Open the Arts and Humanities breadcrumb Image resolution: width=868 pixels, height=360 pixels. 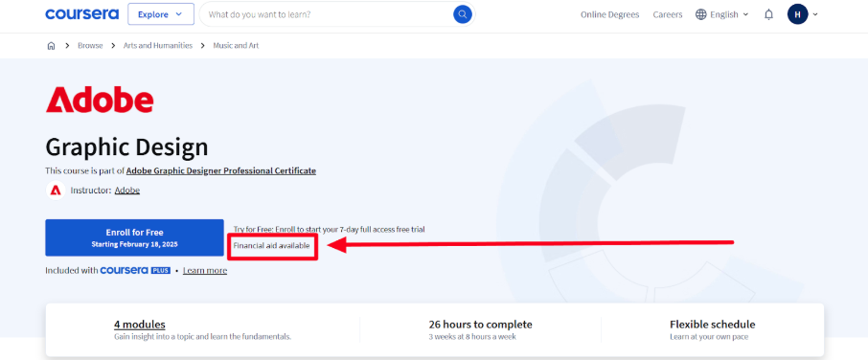[158, 46]
